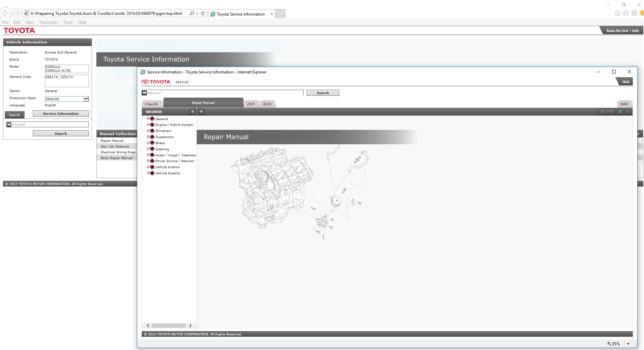Click the Service Information button
The height and width of the screenshot is (350, 644).
coord(61,114)
